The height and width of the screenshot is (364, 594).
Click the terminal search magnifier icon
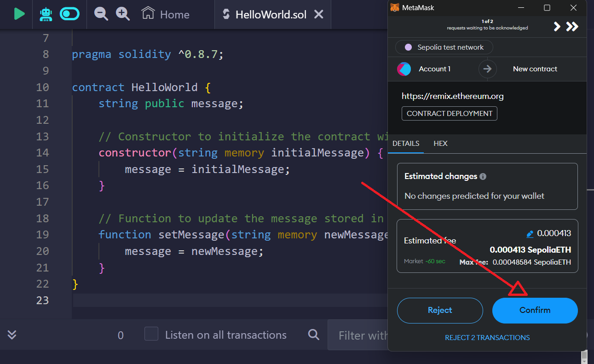point(314,335)
